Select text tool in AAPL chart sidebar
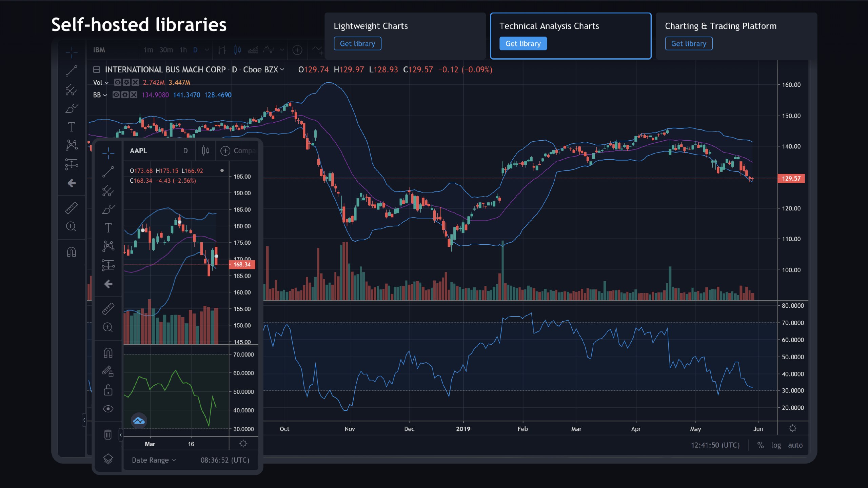This screenshot has height=488, width=868. [x=108, y=228]
